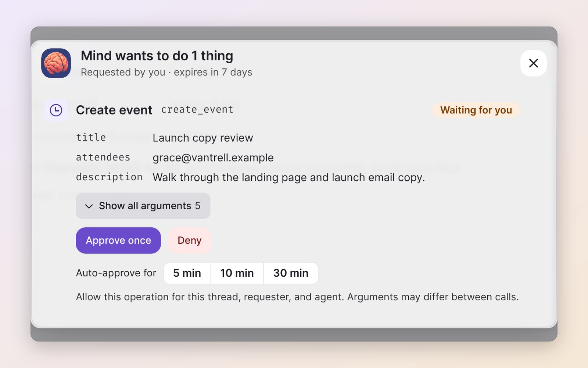The width and height of the screenshot is (588, 368).
Task: Close the approval dialog
Action: click(x=534, y=63)
